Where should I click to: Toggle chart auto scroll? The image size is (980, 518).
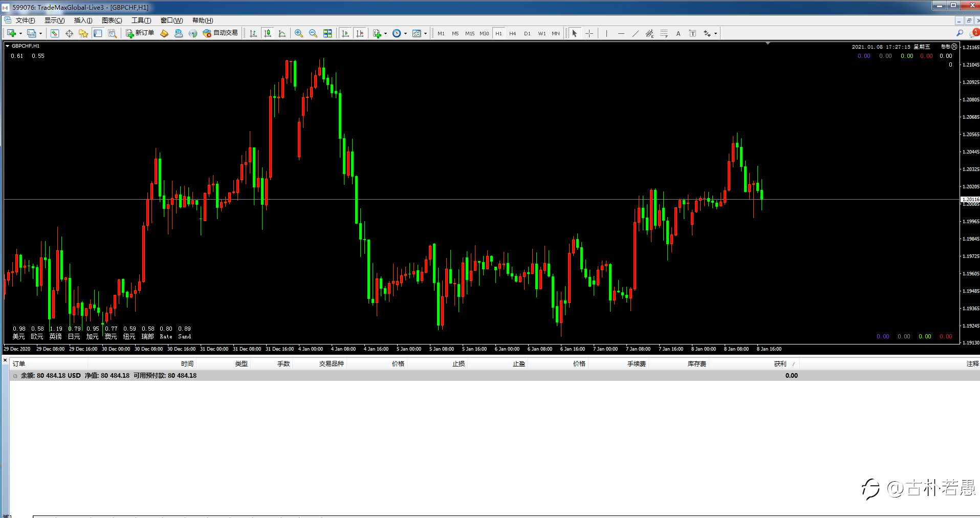(x=345, y=33)
